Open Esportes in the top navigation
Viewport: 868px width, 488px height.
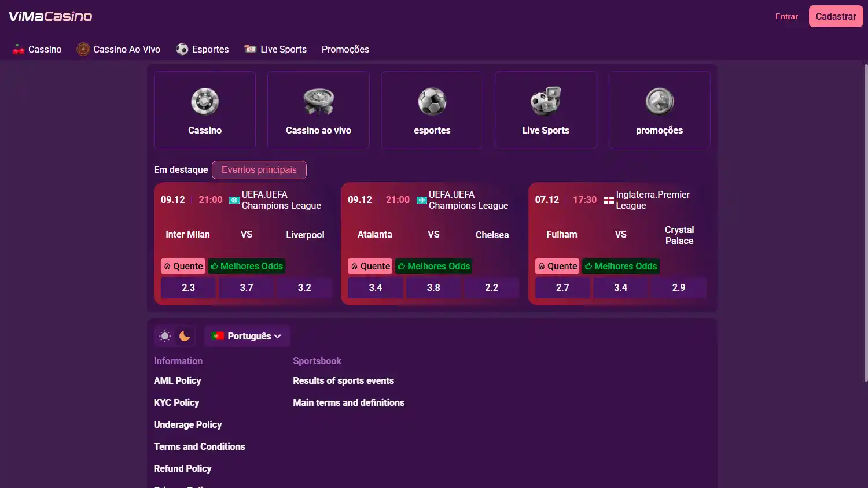coord(203,49)
